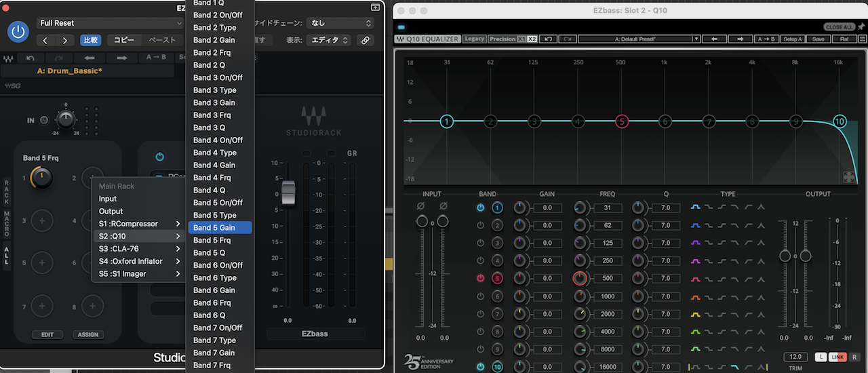Click the link chain icon in StudioRack header

[366, 40]
